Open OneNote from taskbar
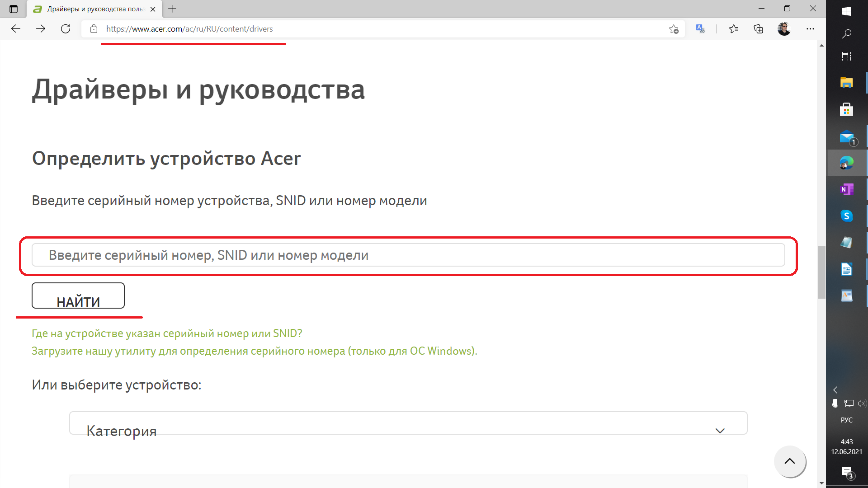 click(x=847, y=189)
